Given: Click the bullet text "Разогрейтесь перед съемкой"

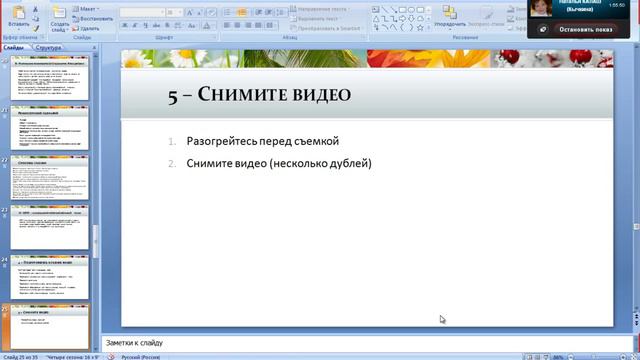Looking at the screenshot, I should [x=263, y=141].
